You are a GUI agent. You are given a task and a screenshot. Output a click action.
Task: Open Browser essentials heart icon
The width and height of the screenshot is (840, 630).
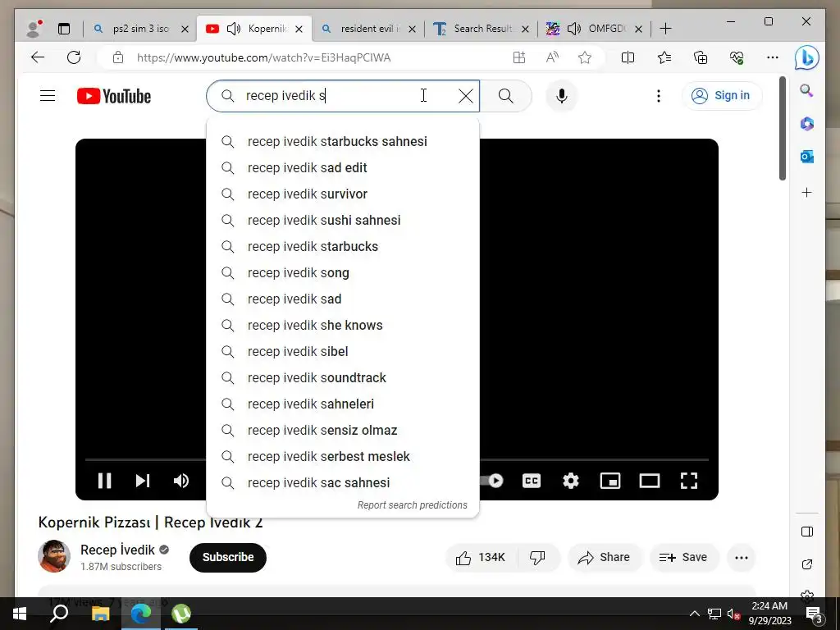tap(737, 57)
